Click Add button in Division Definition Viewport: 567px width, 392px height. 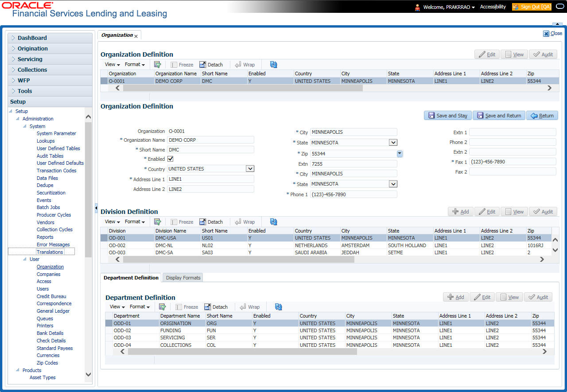pos(460,212)
